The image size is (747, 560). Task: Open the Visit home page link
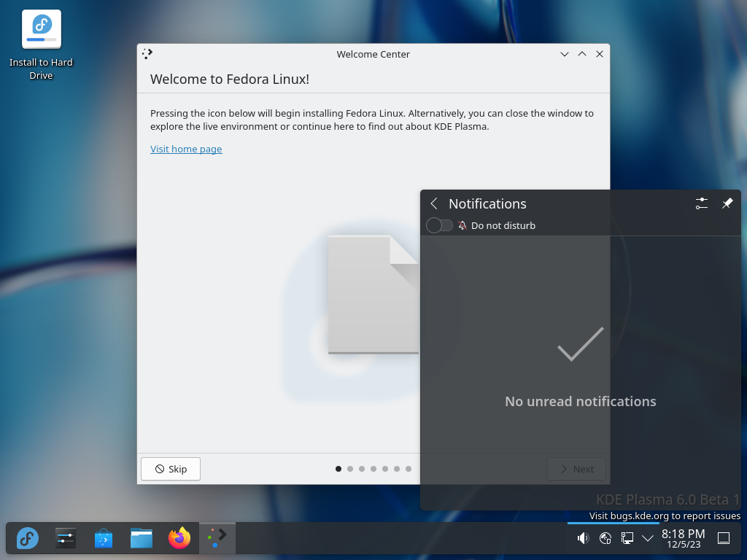[186, 149]
